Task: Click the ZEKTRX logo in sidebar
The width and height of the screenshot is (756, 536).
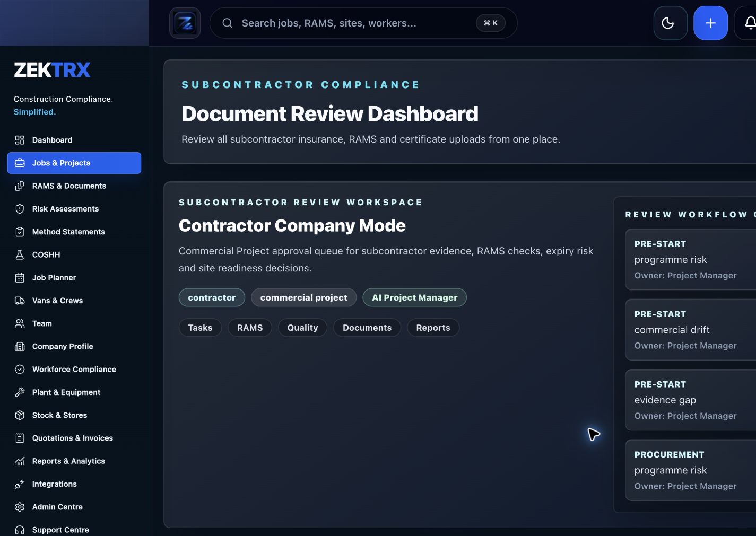Action: coord(52,70)
